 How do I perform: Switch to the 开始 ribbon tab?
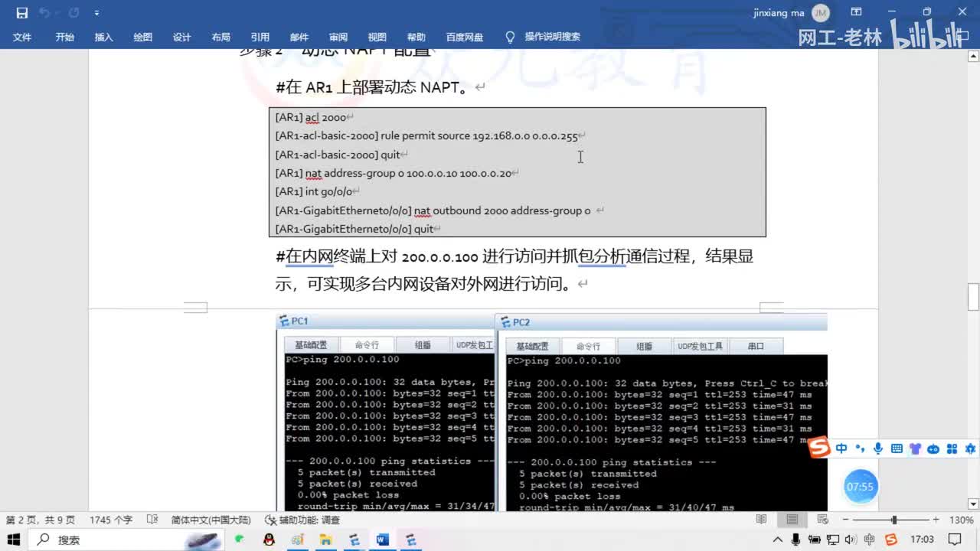click(64, 37)
